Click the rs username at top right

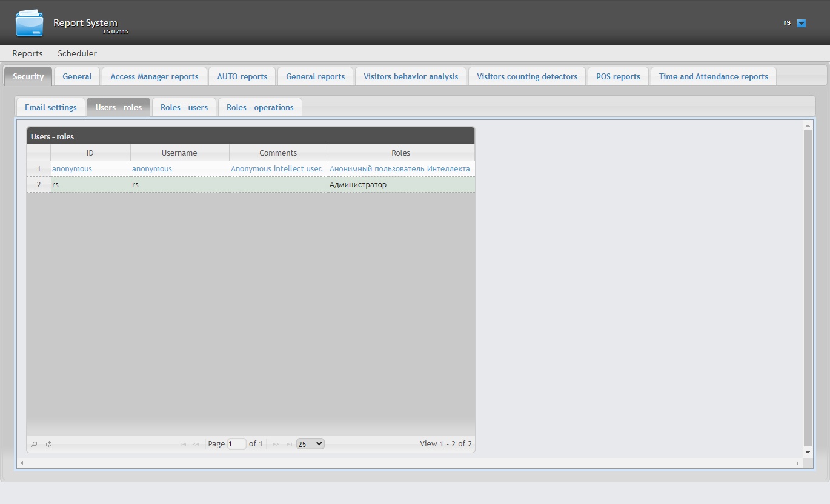787,22
